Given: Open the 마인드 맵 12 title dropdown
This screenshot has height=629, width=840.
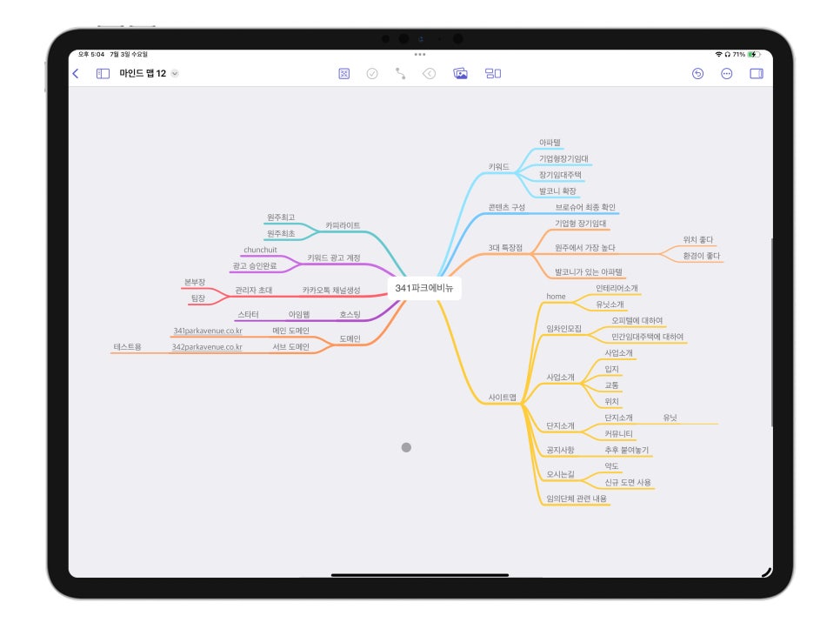Looking at the screenshot, I should [175, 73].
